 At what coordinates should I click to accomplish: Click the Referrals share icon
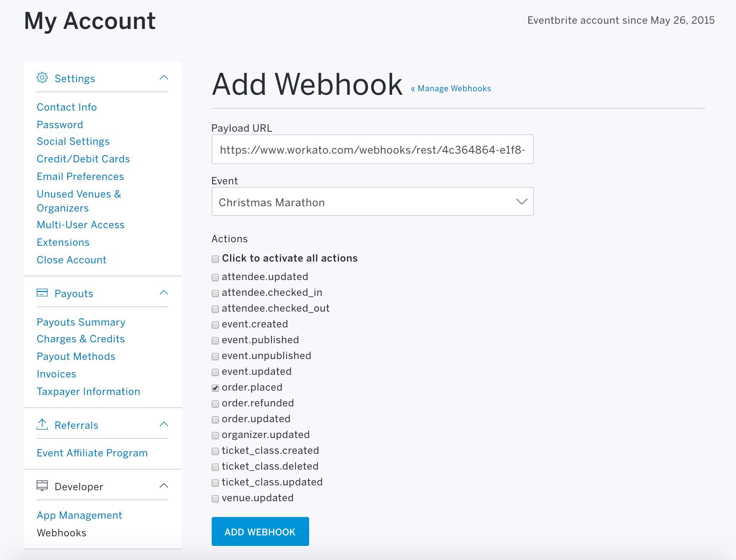point(42,424)
